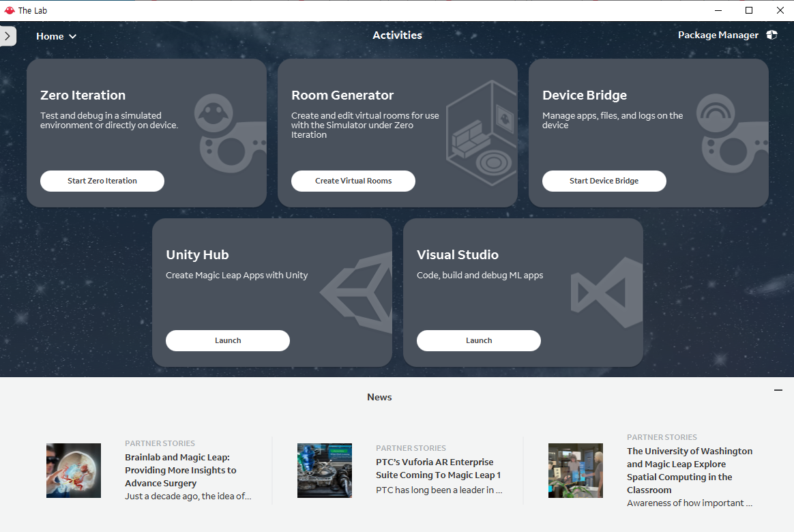Click 'PTC has long been a leader in' excerpt
The height and width of the screenshot is (532, 794).
click(439, 490)
